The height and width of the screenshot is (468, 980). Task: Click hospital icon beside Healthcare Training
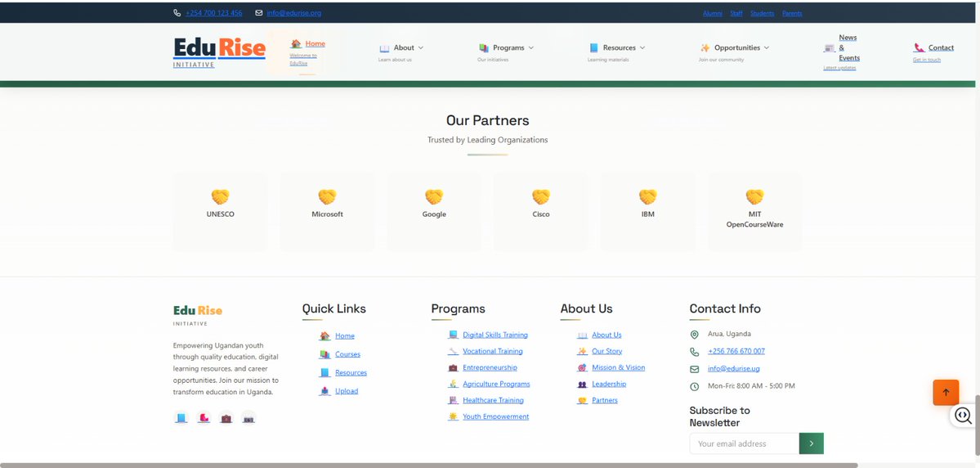point(453,400)
